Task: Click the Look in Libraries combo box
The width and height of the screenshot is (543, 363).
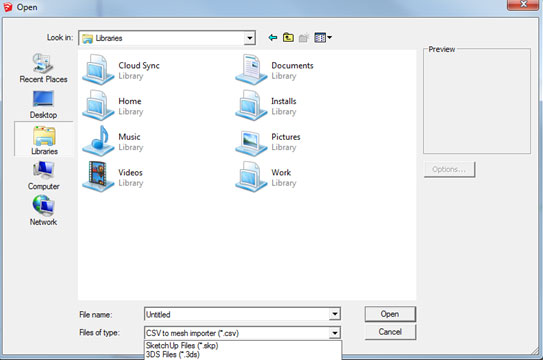Action: click(167, 38)
